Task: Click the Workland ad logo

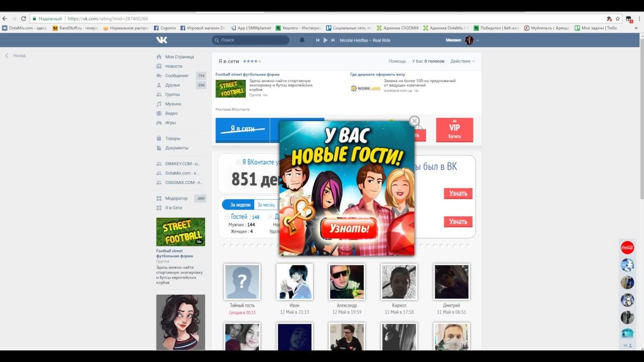Action: pyautogui.click(x=366, y=88)
